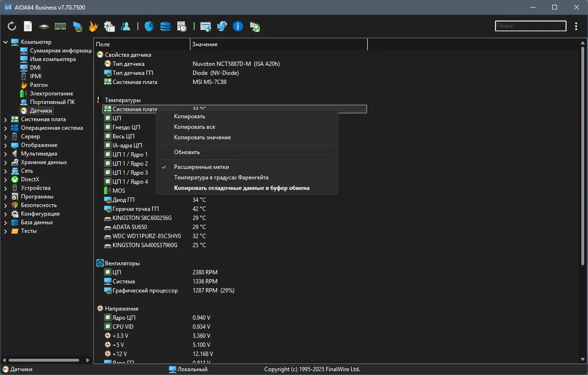Click the Поиск search field
The height and width of the screenshot is (375, 588).
[x=530, y=26]
